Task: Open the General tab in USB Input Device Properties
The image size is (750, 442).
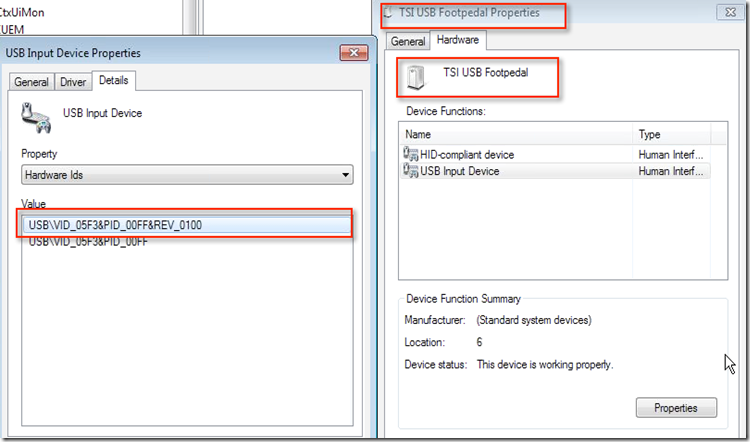Action: pos(32,82)
